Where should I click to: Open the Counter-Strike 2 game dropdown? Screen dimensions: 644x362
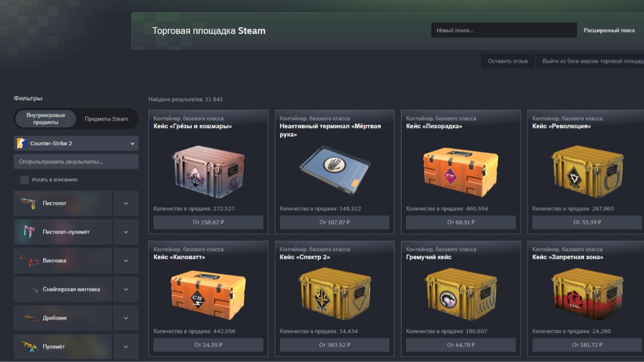click(76, 143)
